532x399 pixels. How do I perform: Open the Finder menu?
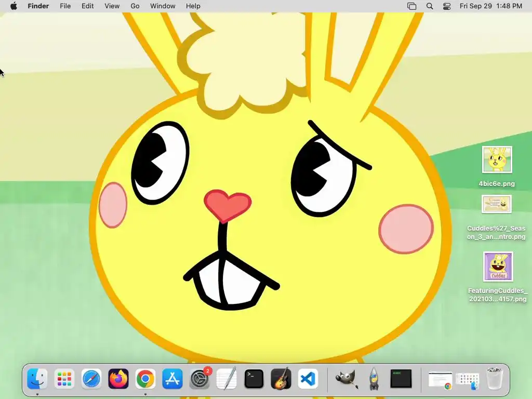point(38,6)
